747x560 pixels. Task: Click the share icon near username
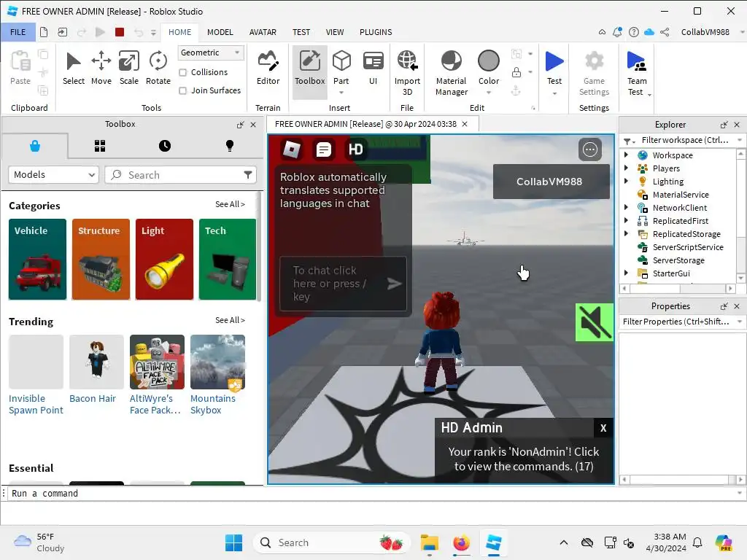coord(665,32)
